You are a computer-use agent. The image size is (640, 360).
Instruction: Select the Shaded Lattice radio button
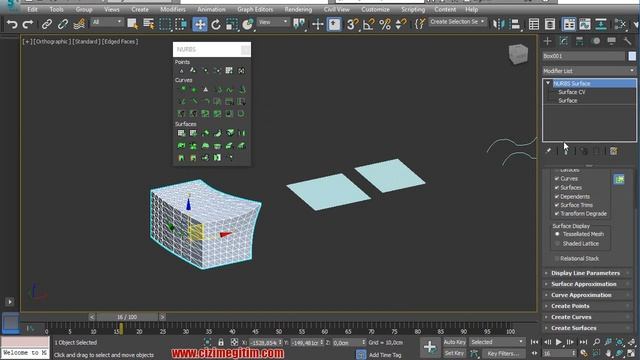pyautogui.click(x=557, y=243)
